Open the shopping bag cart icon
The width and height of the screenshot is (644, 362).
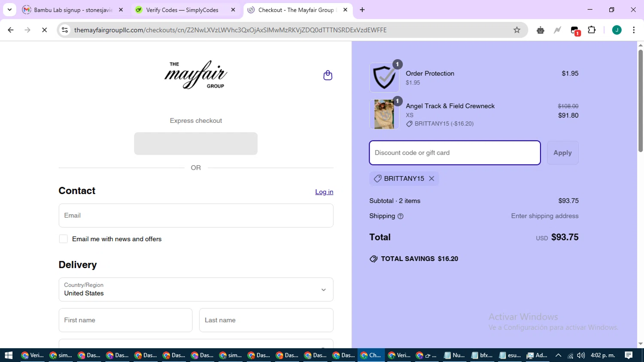point(328,75)
